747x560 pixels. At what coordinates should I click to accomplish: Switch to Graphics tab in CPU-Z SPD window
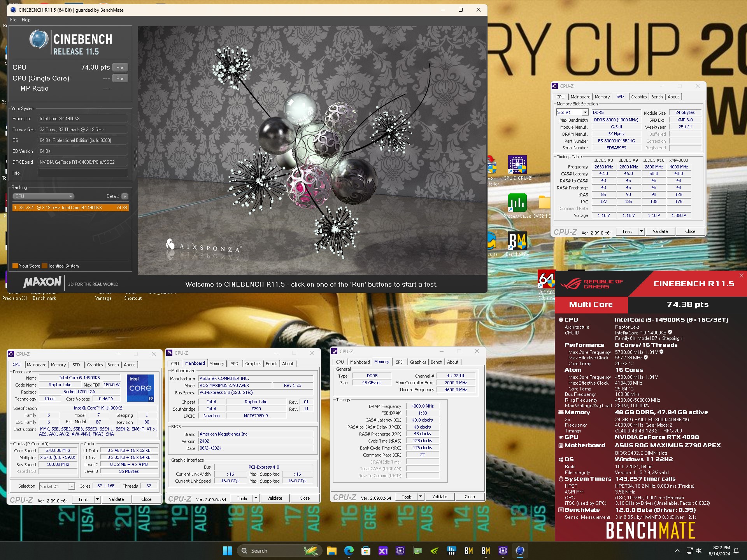(638, 97)
